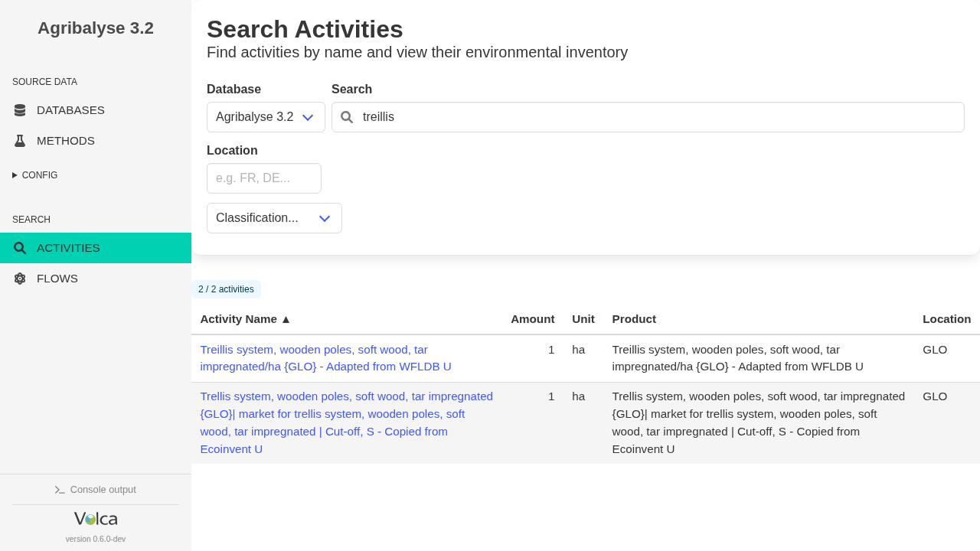Click GLO location in Trellis Ecoinvent row
Image resolution: width=980 pixels, height=551 pixels.
click(x=935, y=396)
